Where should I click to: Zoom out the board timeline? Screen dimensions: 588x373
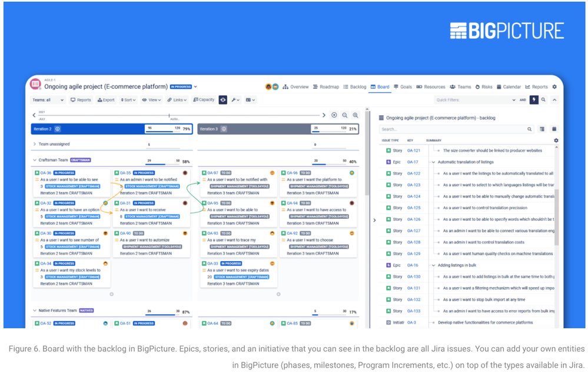click(x=345, y=115)
